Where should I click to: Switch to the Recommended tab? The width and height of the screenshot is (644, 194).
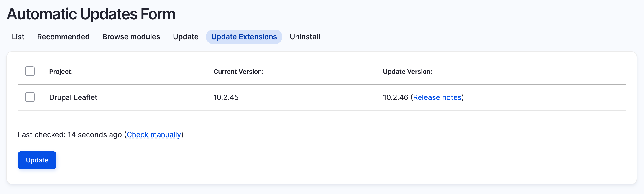63,37
